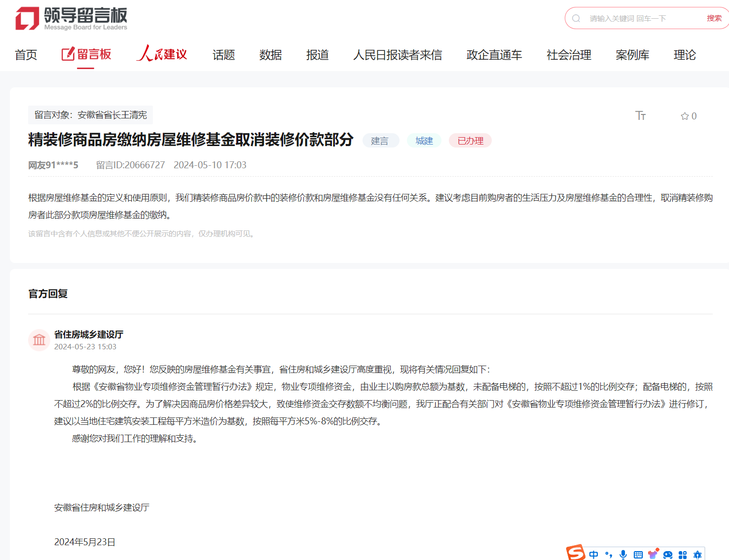Click the 城建 tag
The width and height of the screenshot is (729, 560).
(424, 141)
